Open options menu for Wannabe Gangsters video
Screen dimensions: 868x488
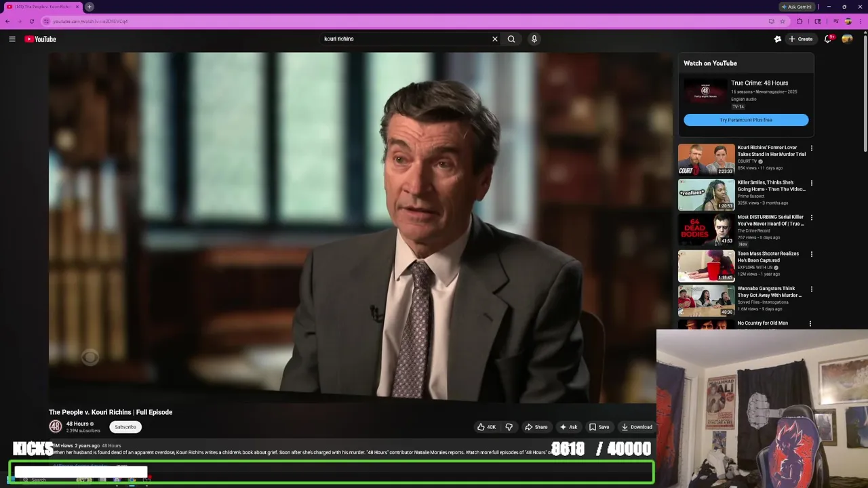pos(811,289)
